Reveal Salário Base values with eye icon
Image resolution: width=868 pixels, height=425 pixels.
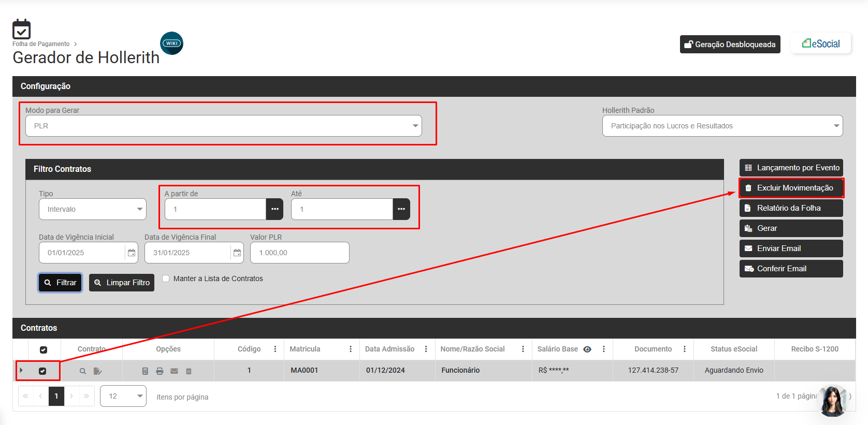(587, 349)
